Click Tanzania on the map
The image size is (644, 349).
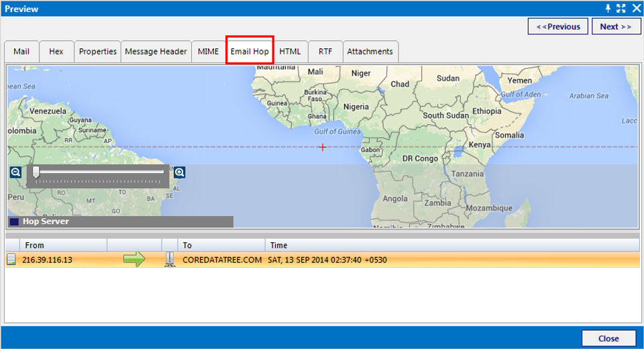pyautogui.click(x=468, y=174)
